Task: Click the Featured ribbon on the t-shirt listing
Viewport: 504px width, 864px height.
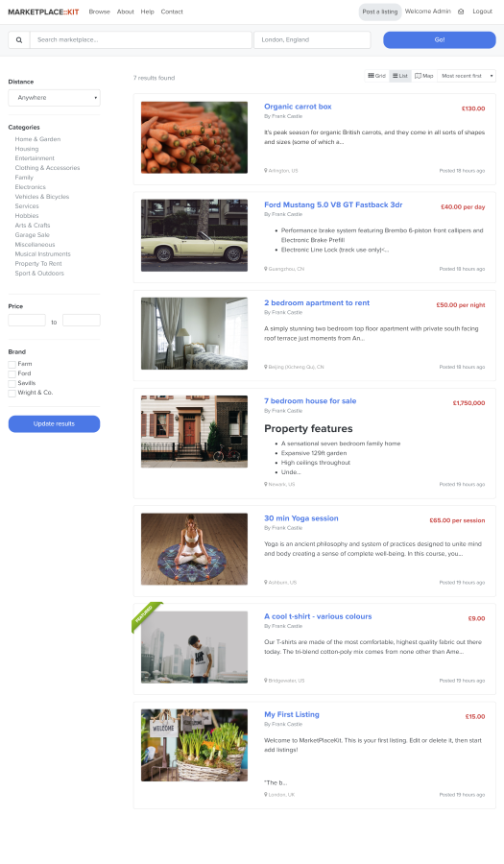Action: 145,615
